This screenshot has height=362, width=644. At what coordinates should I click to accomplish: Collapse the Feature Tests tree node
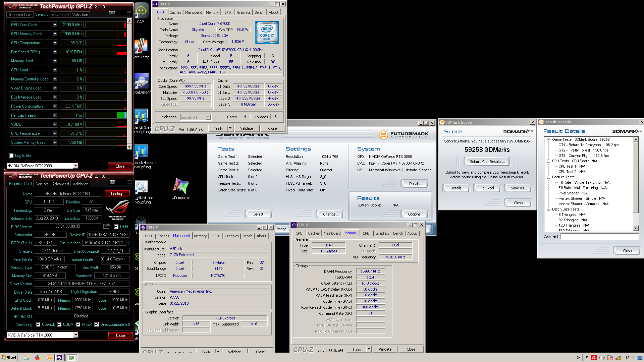tap(549, 177)
